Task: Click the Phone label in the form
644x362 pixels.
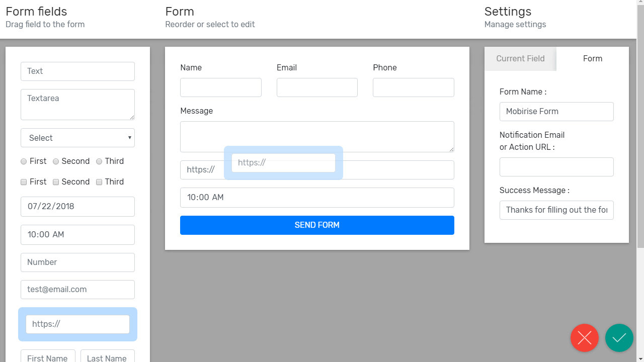Action: 385,68
